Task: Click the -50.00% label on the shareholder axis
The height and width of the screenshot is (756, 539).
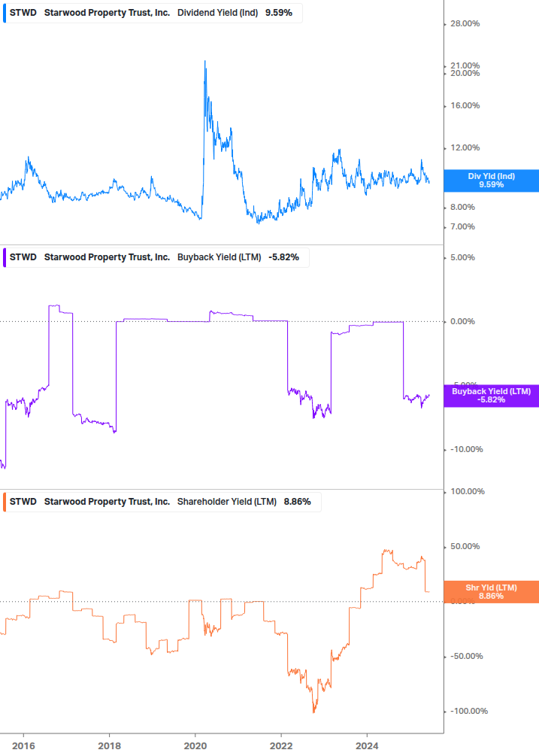Action: pyautogui.click(x=467, y=656)
